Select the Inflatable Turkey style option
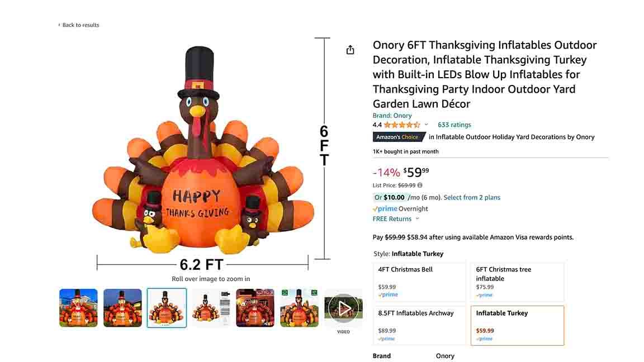Image resolution: width=644 pixels, height=362 pixels. 517,326
